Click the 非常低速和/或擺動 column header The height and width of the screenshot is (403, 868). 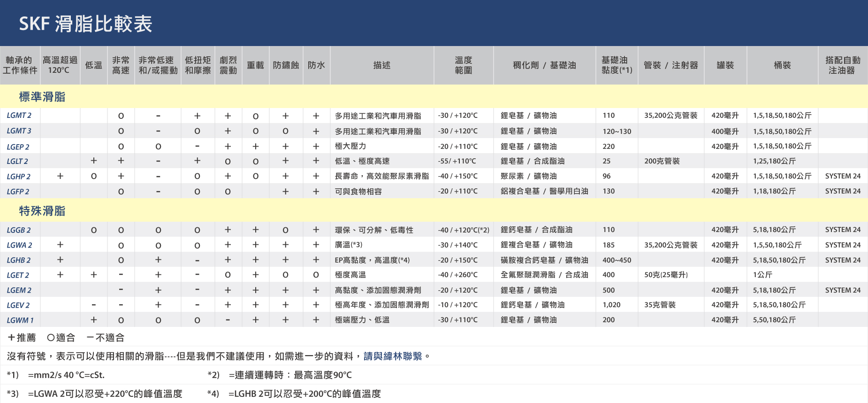(158, 65)
